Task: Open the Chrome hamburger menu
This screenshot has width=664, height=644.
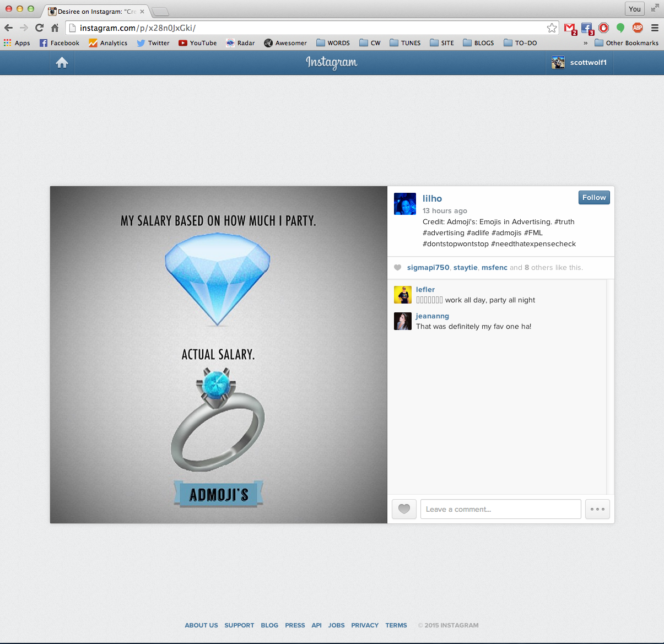Action: point(655,28)
